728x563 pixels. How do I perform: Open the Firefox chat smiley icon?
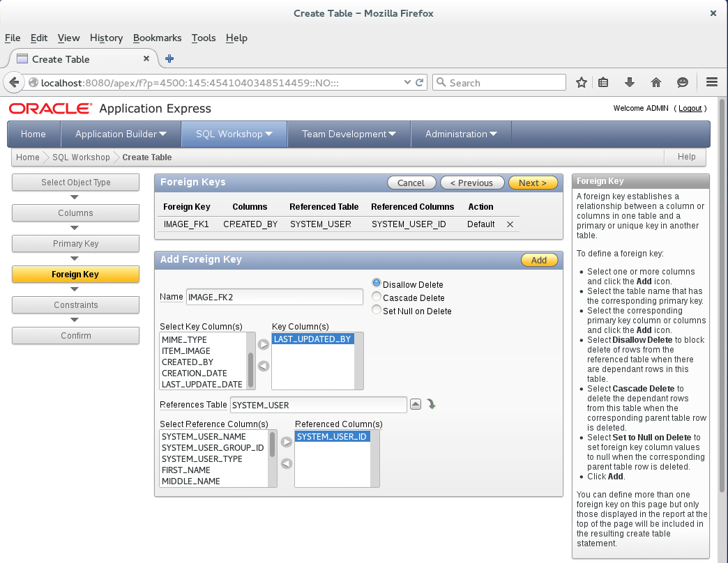click(682, 82)
